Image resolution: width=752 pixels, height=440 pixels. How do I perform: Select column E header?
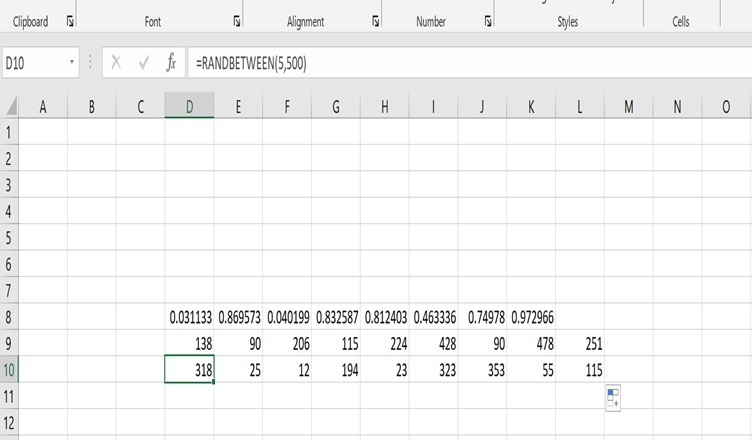pos(238,107)
